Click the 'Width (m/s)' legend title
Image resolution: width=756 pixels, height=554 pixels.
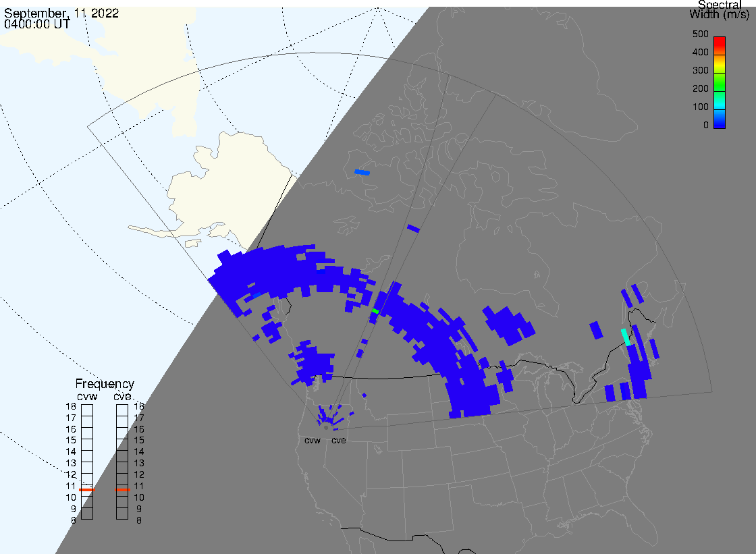(720, 15)
